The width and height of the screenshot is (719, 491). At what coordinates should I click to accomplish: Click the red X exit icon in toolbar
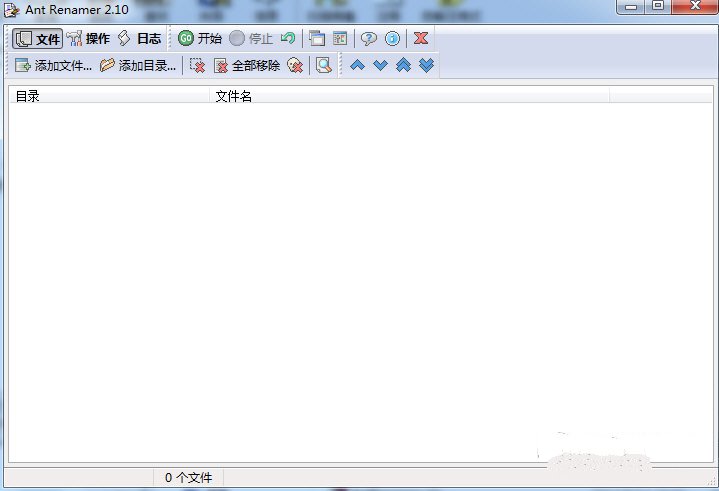point(421,39)
